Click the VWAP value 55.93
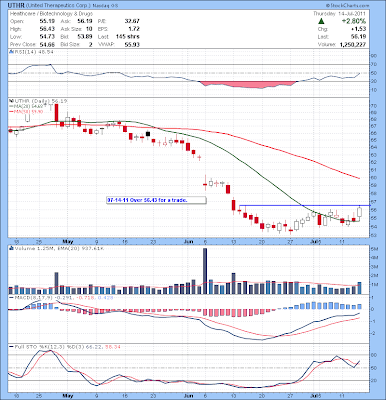 132,45
